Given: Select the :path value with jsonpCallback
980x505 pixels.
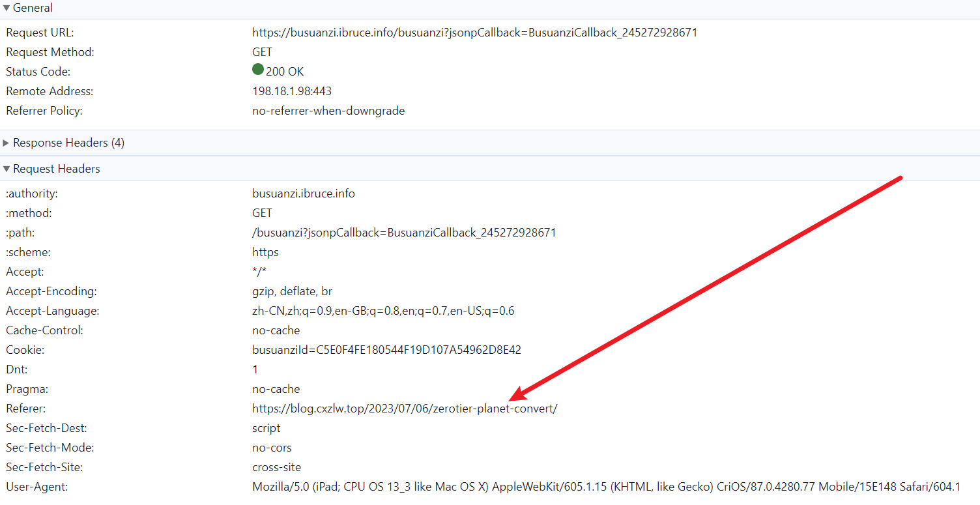Looking at the screenshot, I should tap(404, 233).
